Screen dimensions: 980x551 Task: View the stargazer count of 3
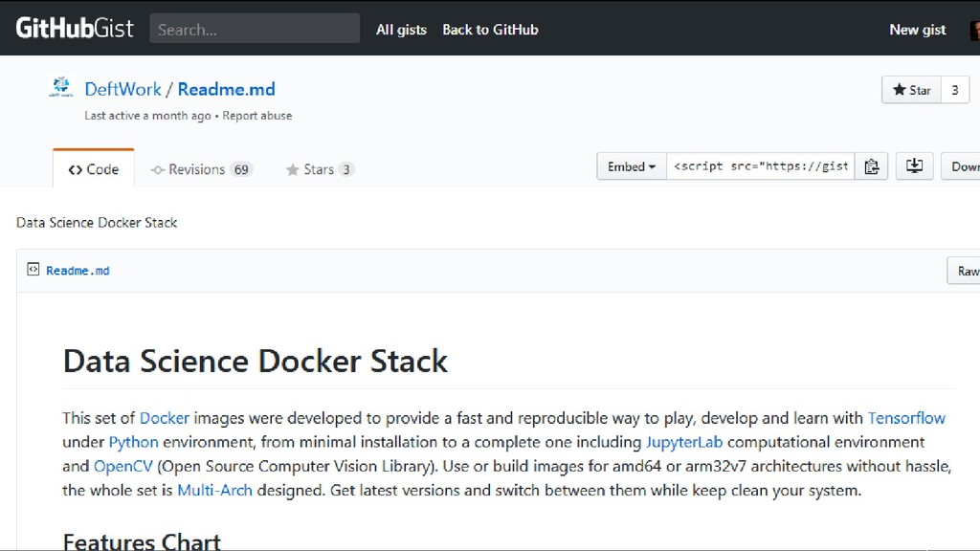point(955,90)
